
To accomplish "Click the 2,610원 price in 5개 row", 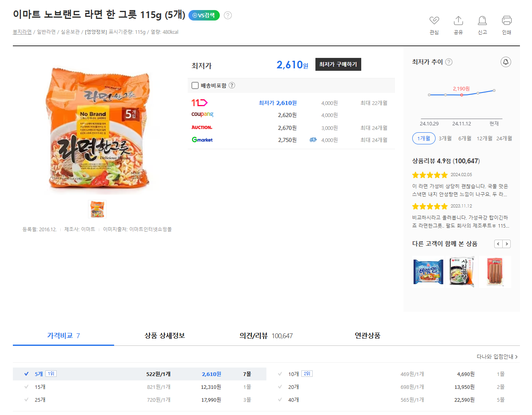I will tap(211, 374).
